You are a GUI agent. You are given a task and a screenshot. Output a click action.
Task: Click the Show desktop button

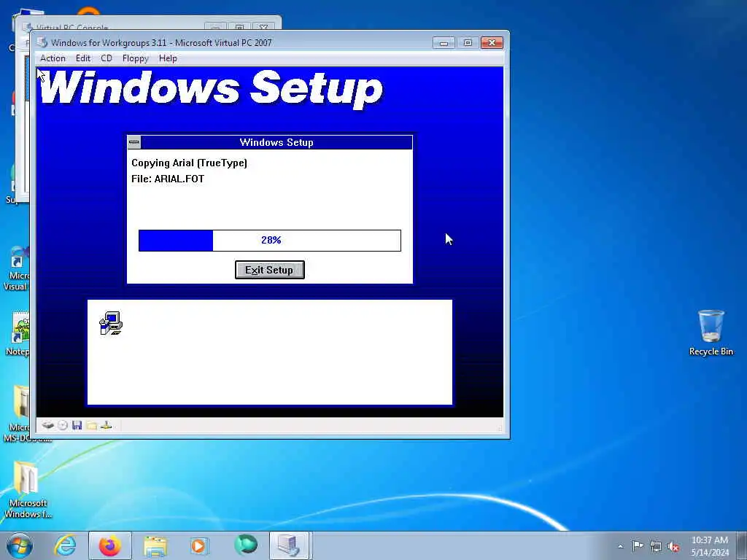click(742, 545)
